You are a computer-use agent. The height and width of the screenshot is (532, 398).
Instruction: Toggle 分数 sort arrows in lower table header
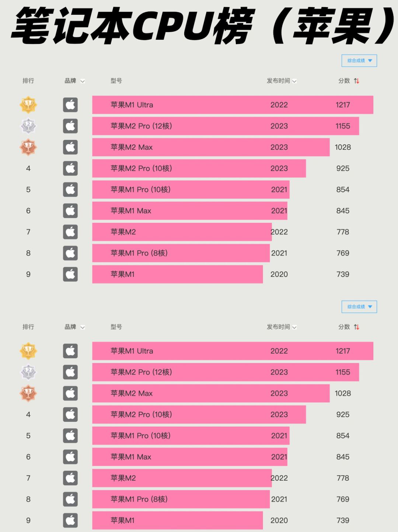356,327
